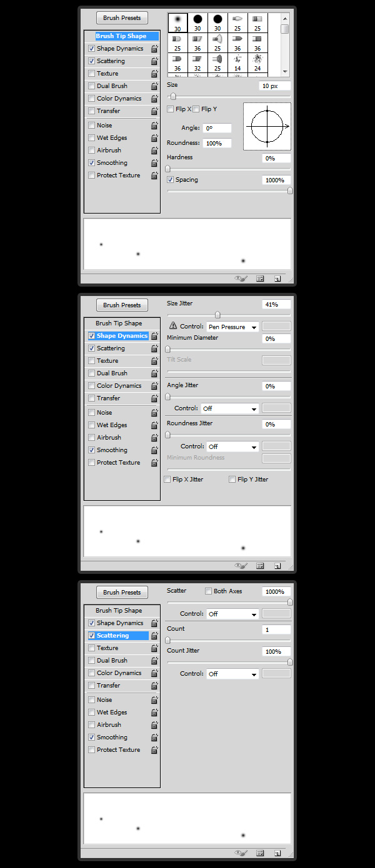The width and height of the screenshot is (375, 868).
Task: Pick the size 14 brush thumbnail
Action: (x=237, y=62)
